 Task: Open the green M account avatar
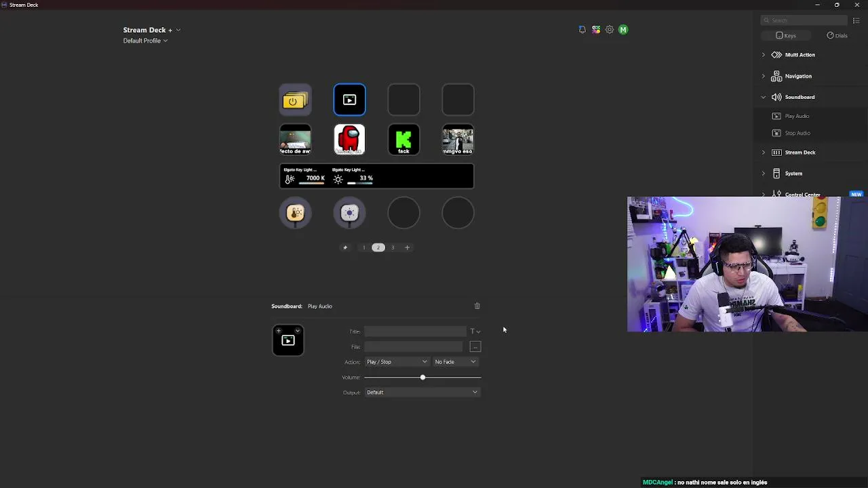pos(623,30)
